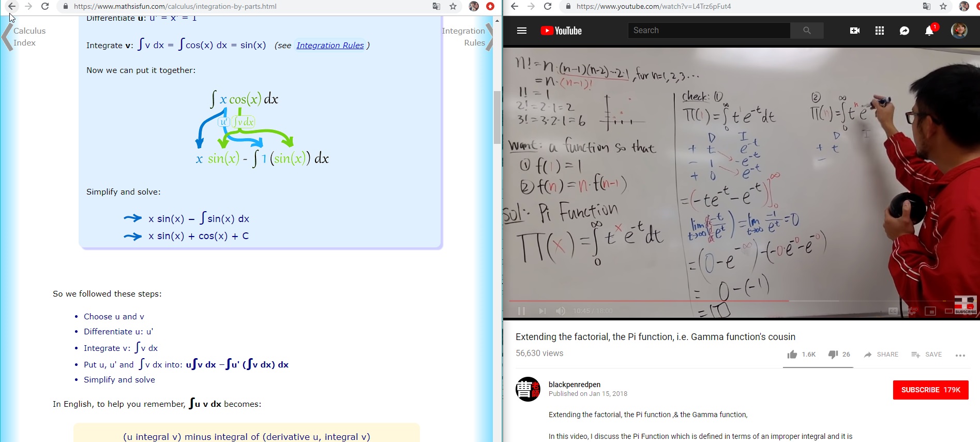This screenshot has height=442, width=980.
Task: Toggle closed captions CC on video
Action: (893, 311)
